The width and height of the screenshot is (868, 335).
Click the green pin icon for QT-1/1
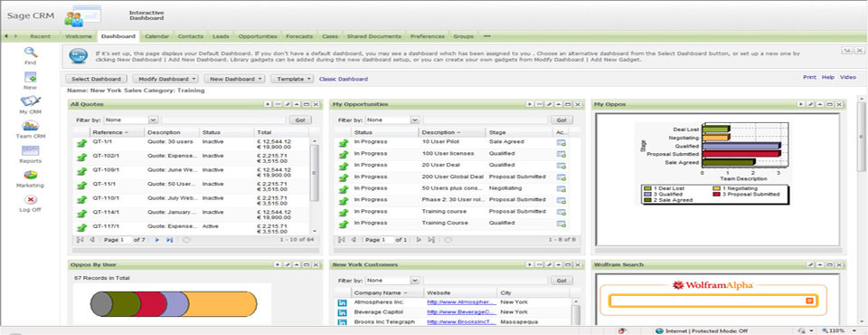(82, 143)
